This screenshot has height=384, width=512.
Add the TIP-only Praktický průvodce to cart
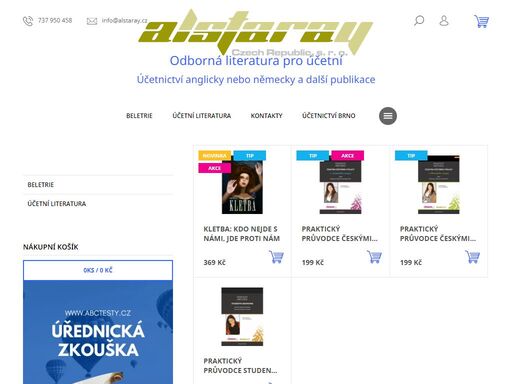coord(472,257)
